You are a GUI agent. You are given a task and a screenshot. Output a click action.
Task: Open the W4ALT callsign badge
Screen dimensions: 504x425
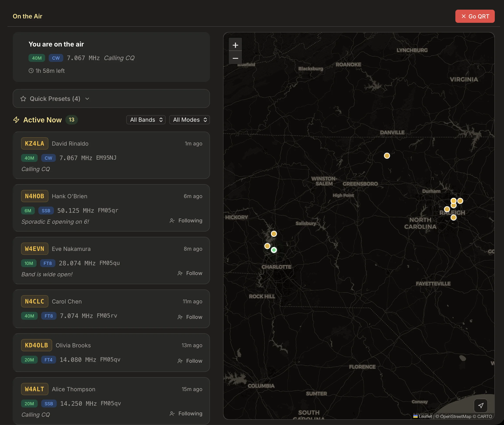(x=35, y=389)
